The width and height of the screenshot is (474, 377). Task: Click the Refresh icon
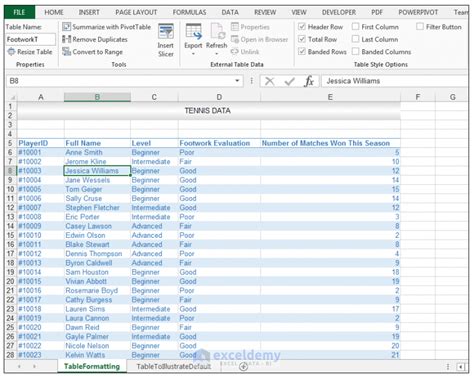point(217,32)
